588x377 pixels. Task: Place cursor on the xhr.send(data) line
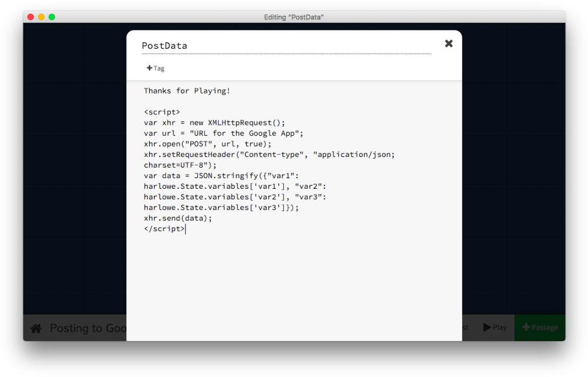tap(177, 218)
